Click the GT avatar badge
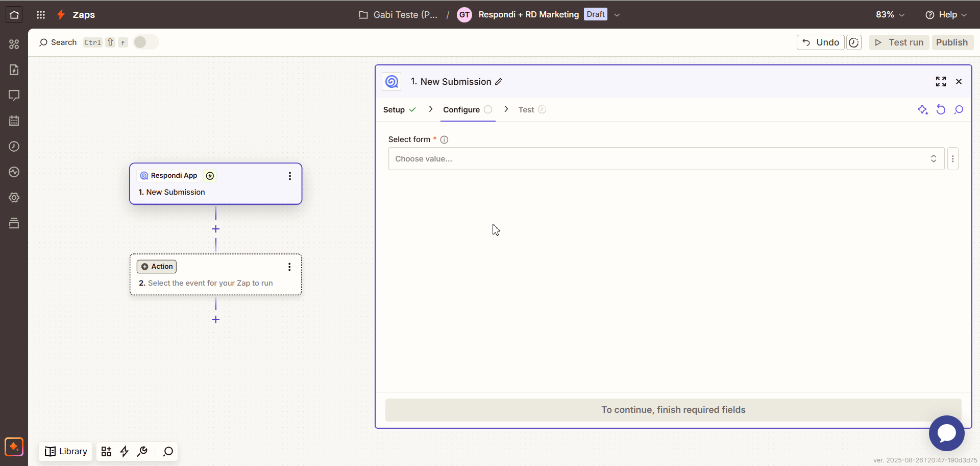The image size is (980, 466). click(464, 15)
